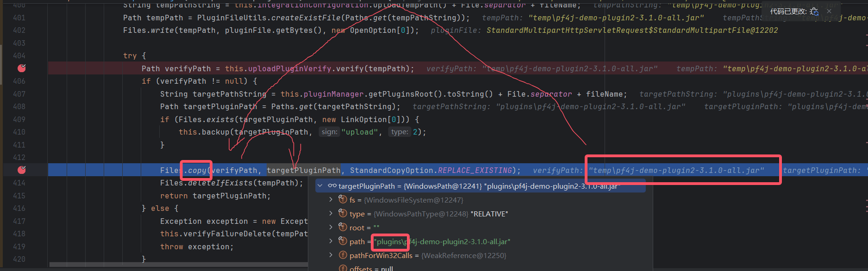Select the WeakReference@12250 value

coord(464,255)
